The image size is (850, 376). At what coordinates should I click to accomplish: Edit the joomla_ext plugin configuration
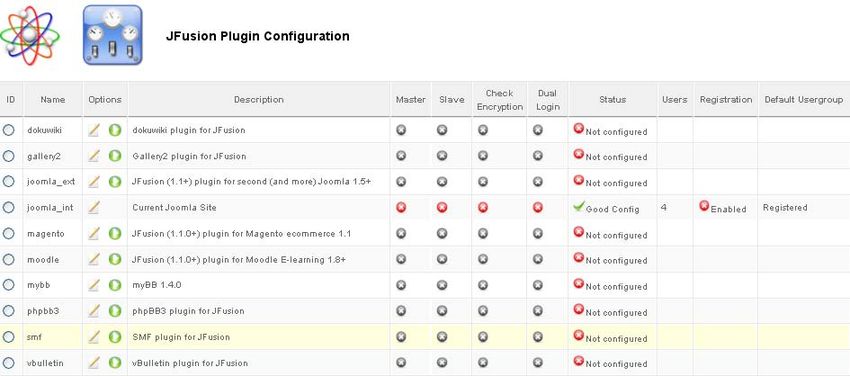(x=94, y=181)
